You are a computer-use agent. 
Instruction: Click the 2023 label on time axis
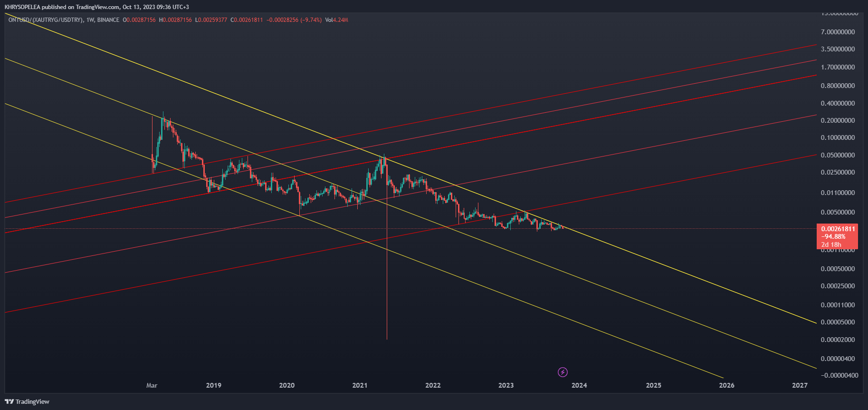[x=506, y=385]
